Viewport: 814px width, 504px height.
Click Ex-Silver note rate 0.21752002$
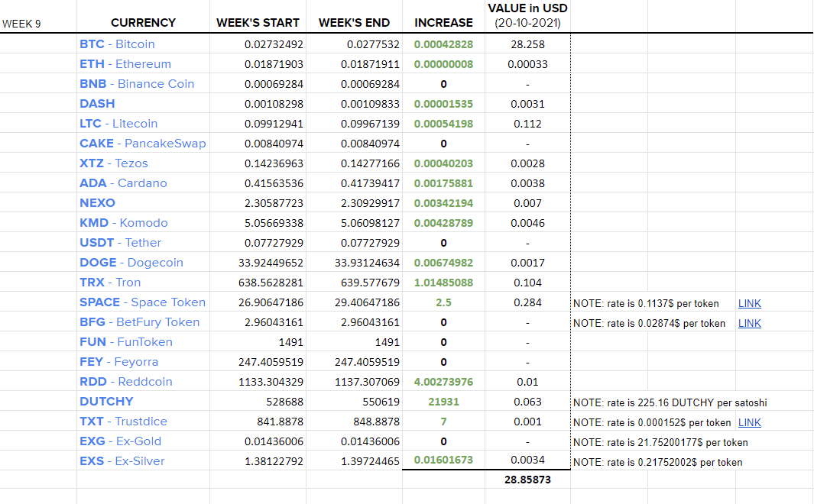pyautogui.click(x=658, y=463)
